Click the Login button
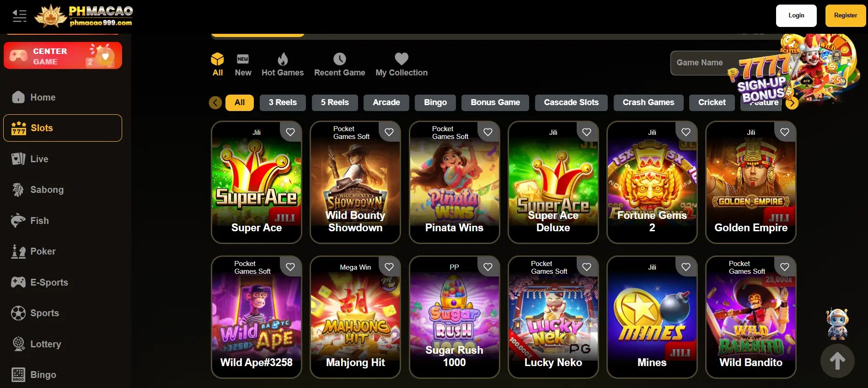The height and width of the screenshot is (388, 868). (796, 16)
